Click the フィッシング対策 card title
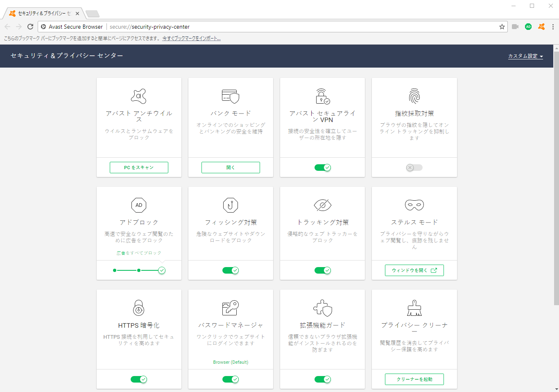559x392 pixels. pos(231,222)
